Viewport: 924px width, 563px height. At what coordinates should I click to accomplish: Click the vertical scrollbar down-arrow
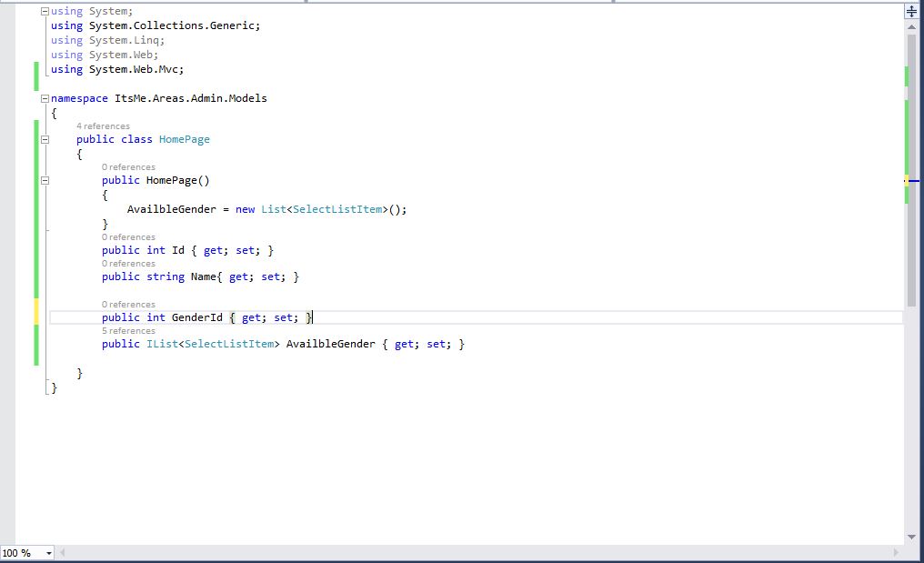click(910, 537)
